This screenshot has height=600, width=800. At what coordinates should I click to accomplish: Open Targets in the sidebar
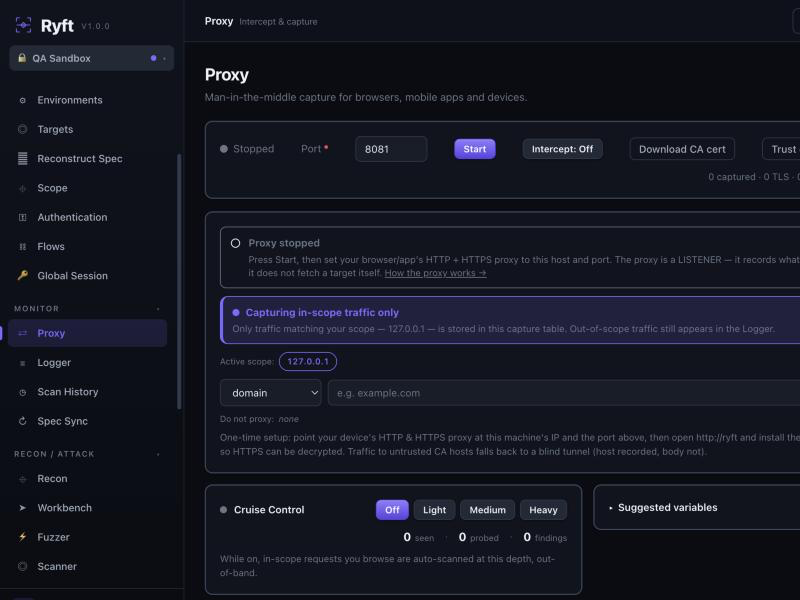87,130
